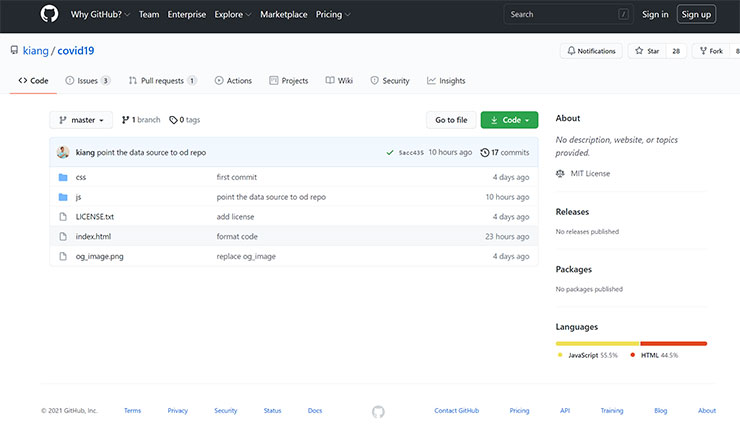
Task: Open the Explore header menu
Action: (232, 15)
